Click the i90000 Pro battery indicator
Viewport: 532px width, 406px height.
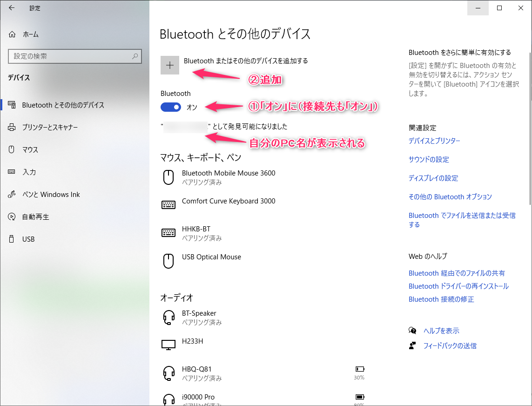tap(360, 397)
